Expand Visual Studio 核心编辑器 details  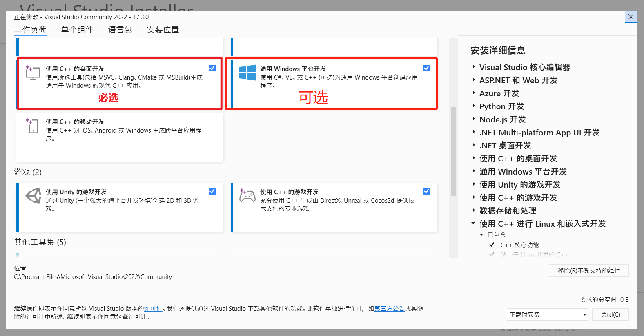click(474, 67)
